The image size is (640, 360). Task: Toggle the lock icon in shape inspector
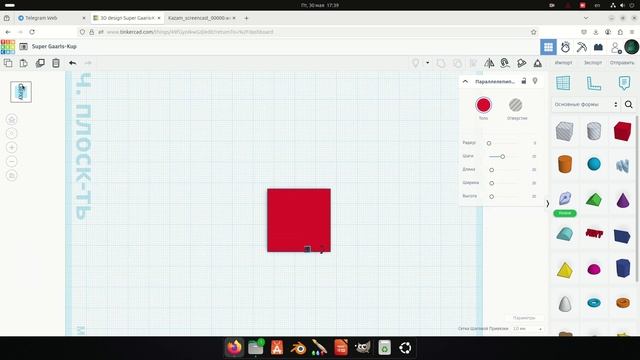(x=524, y=81)
